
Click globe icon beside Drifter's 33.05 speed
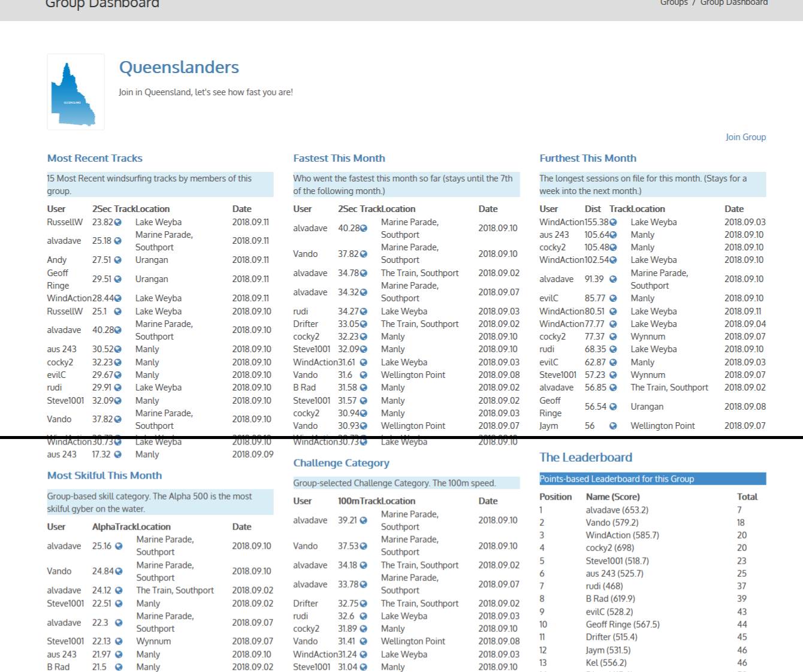364,324
